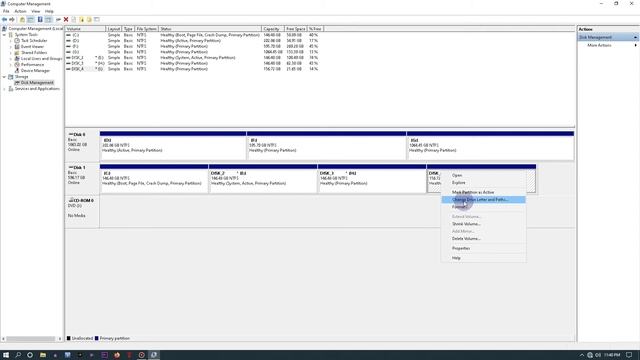Click the Forward arrow toolbar icon
Image resolution: width=640 pixels, height=360 pixels.
coord(12,20)
